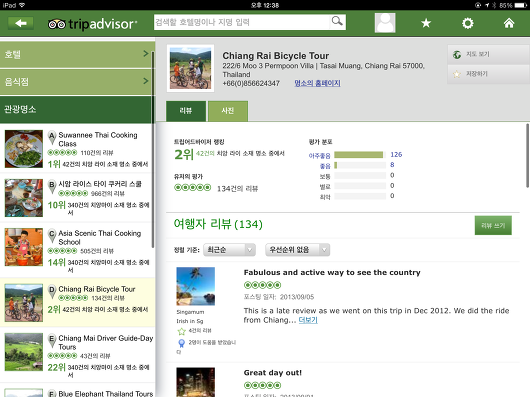Screen dimensions: 530x397
Task: Click map pin D for Chiang Rai Bicycle
Action: (x=52, y=292)
